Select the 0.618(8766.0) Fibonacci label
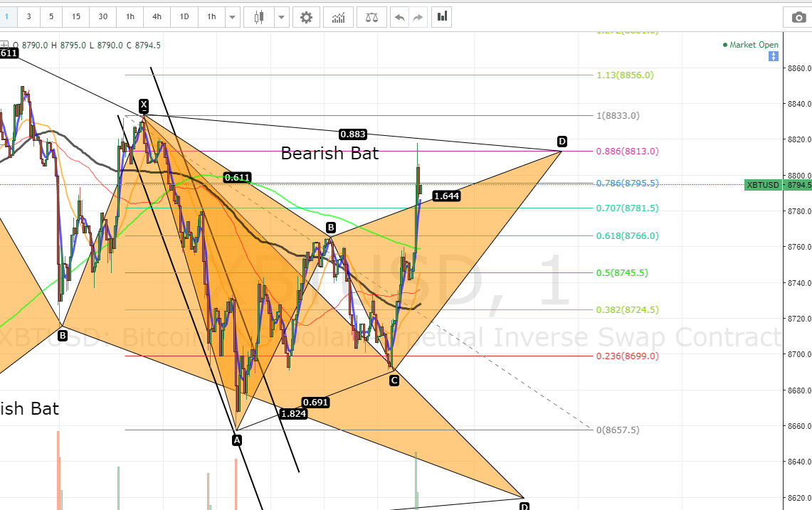 pos(628,235)
